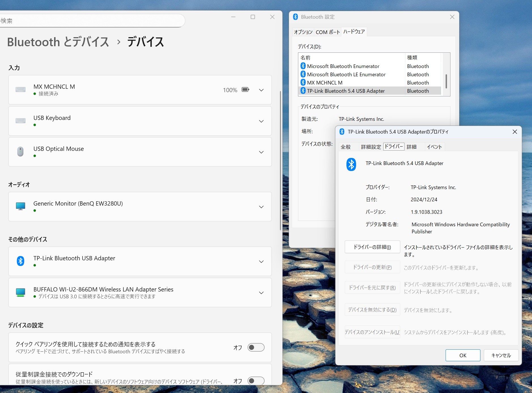Screen dimensions: 532x393
Task: Click the ドライバーの詳細 button
Action: [372, 247]
